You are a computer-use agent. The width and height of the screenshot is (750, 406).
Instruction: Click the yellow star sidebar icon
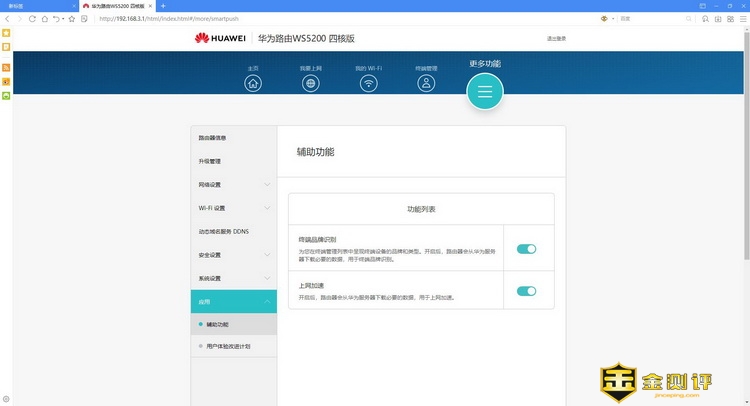pos(6,33)
